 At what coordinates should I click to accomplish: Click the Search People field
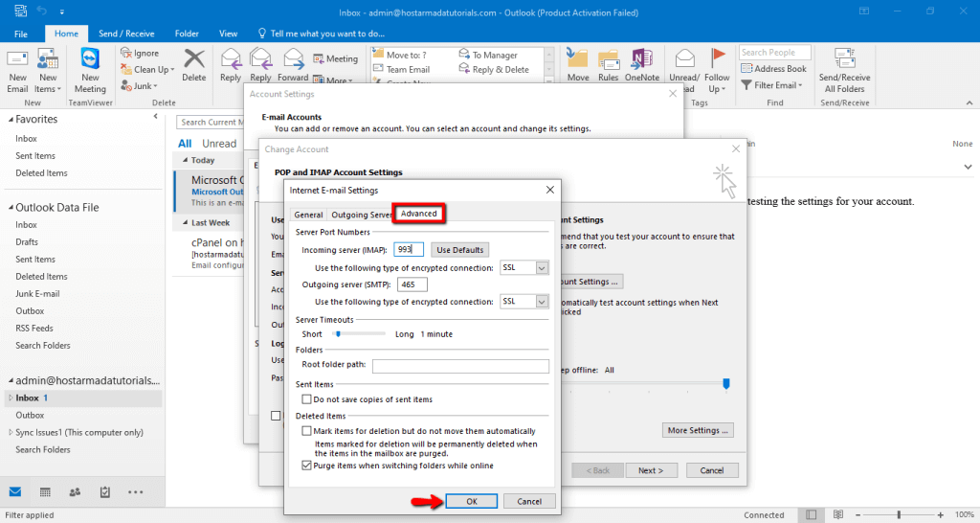pyautogui.click(x=775, y=53)
